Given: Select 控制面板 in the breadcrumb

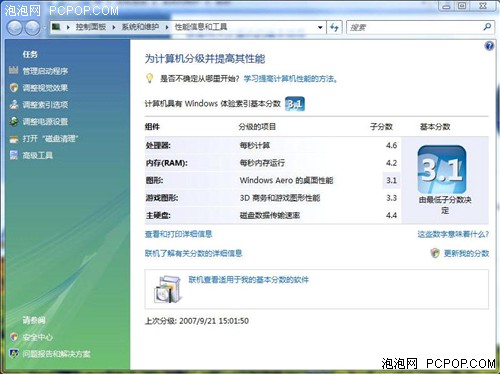Looking at the screenshot, I should pyautogui.click(x=91, y=27).
